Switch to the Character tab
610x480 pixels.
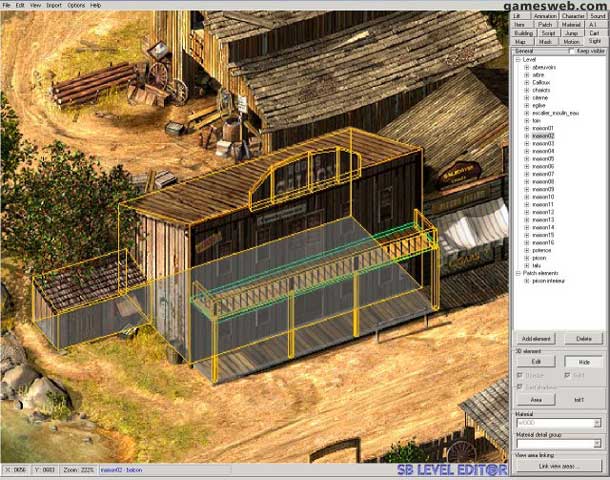click(x=572, y=16)
